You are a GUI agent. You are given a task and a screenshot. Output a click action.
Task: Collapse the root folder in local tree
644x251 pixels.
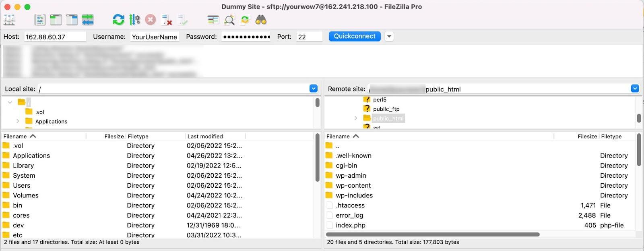point(10,102)
